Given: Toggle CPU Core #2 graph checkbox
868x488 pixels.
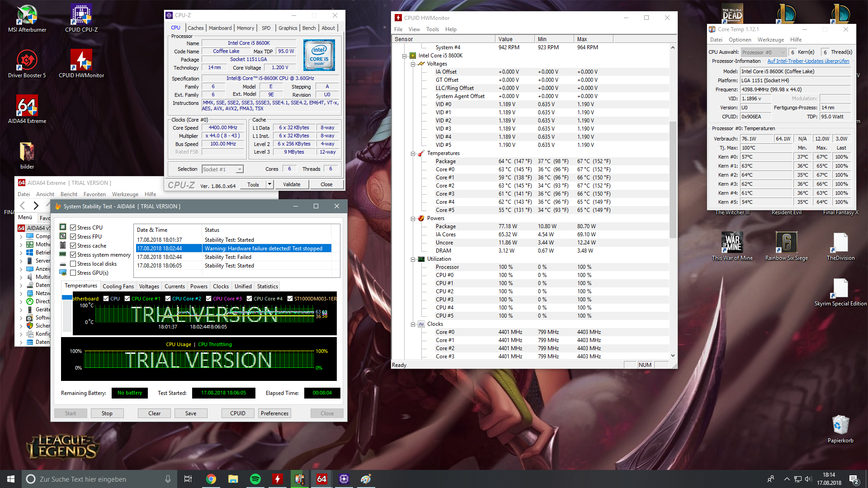Looking at the screenshot, I should coord(168,299).
